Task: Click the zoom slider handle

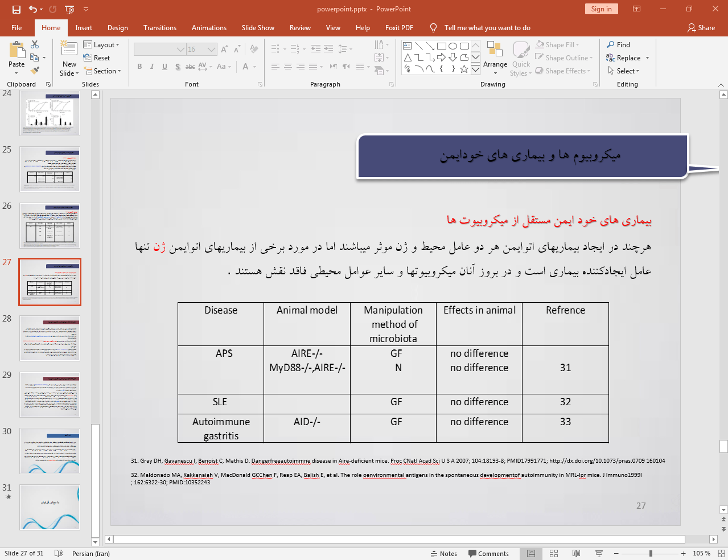Action: [651, 554]
